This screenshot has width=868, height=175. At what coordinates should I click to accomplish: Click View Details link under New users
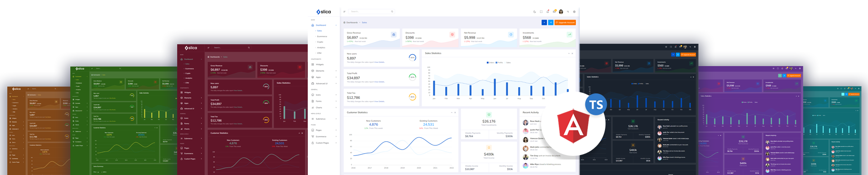[x=379, y=62]
